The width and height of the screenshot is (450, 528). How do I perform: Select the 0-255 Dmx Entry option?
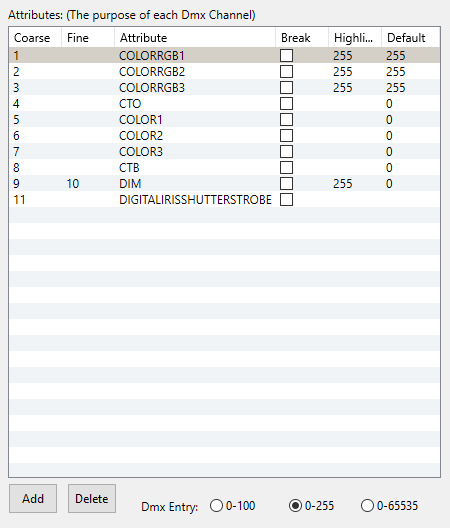click(312, 506)
